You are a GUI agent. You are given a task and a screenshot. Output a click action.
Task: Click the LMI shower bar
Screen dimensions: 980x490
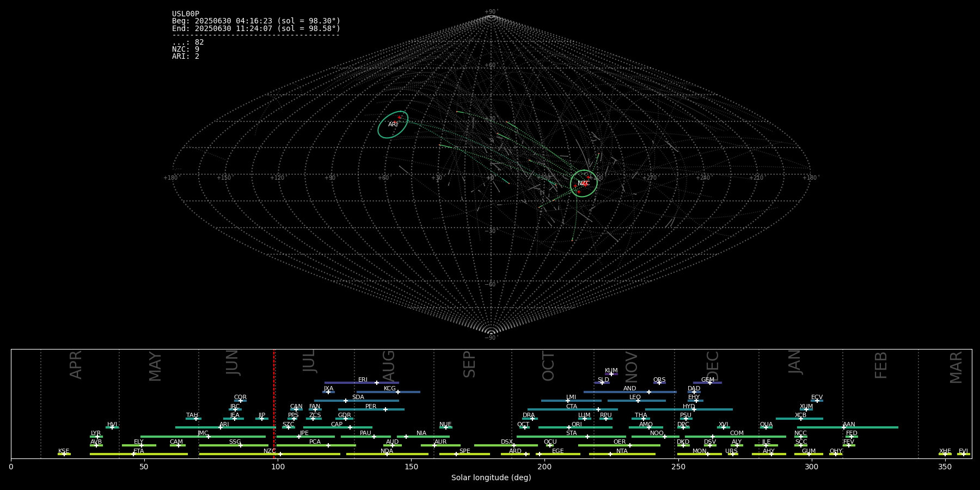coord(571,401)
